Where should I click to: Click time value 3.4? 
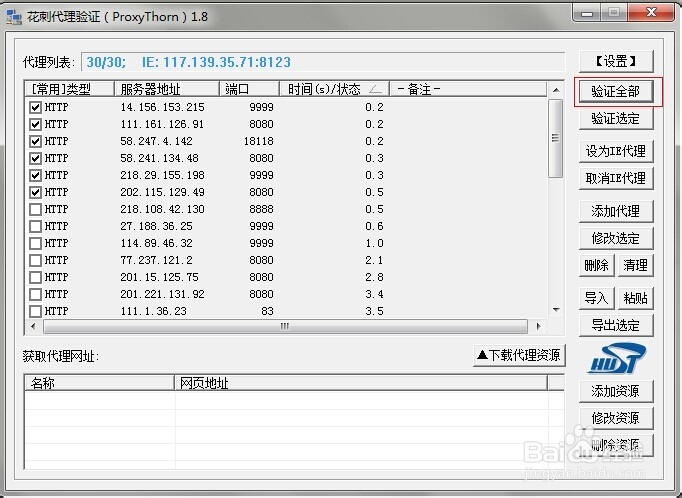[374, 294]
